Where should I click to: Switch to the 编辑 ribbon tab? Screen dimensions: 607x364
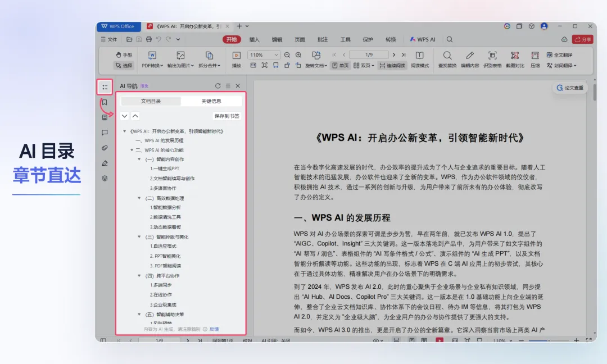click(277, 39)
